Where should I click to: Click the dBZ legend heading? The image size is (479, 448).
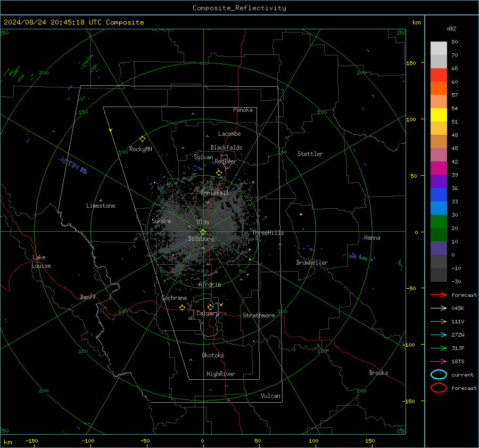tap(451, 28)
